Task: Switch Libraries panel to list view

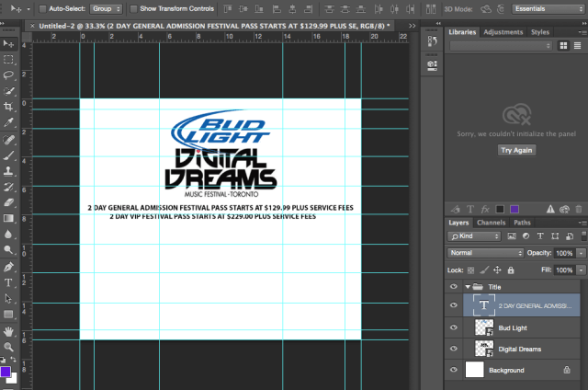Action: coord(578,46)
